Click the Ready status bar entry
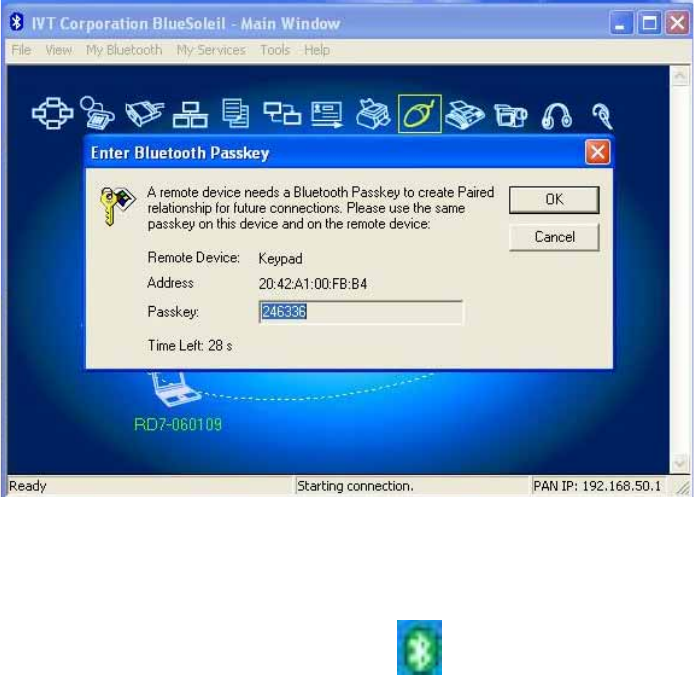Screen dimensions: 694x675 click(x=27, y=486)
